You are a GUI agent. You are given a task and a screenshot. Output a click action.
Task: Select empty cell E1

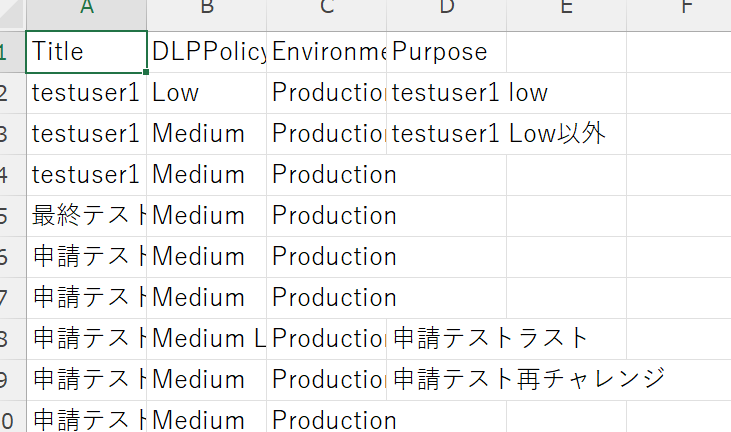click(566, 52)
